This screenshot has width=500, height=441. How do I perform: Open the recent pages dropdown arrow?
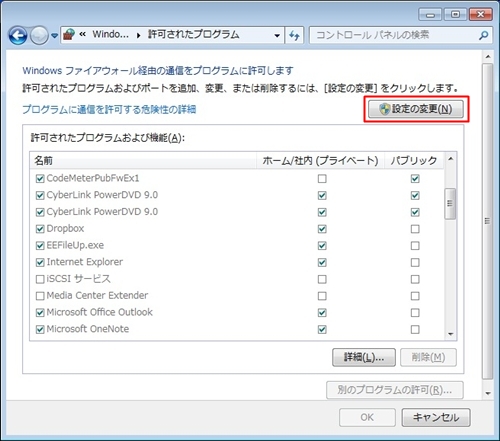click(55, 35)
